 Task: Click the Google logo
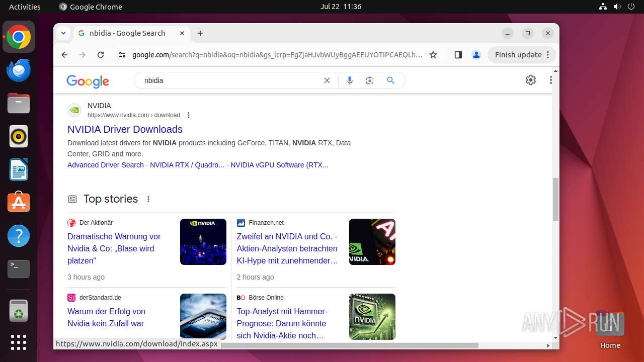(x=88, y=81)
